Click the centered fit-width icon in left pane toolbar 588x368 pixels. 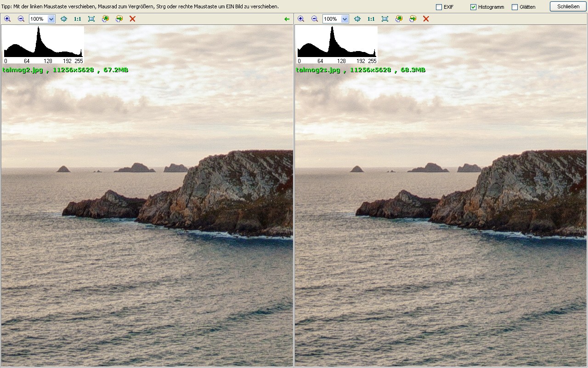[x=64, y=19]
